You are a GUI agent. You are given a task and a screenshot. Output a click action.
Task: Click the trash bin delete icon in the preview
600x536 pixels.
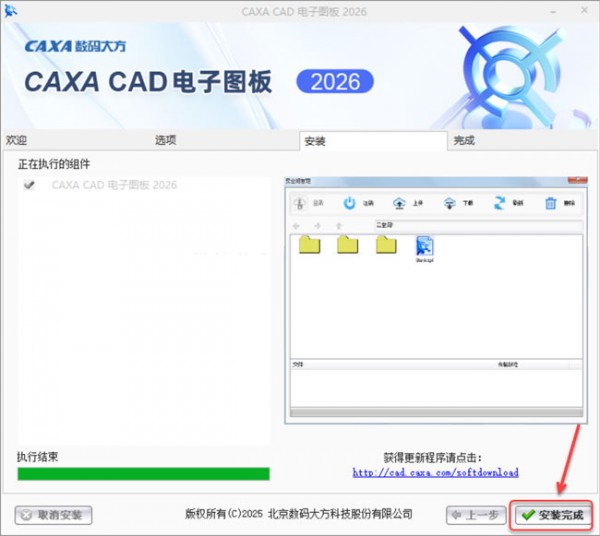click(550, 203)
